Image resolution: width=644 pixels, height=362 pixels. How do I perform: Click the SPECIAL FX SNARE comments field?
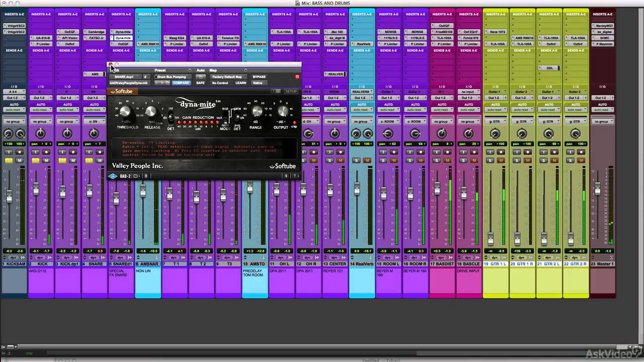[121, 282]
